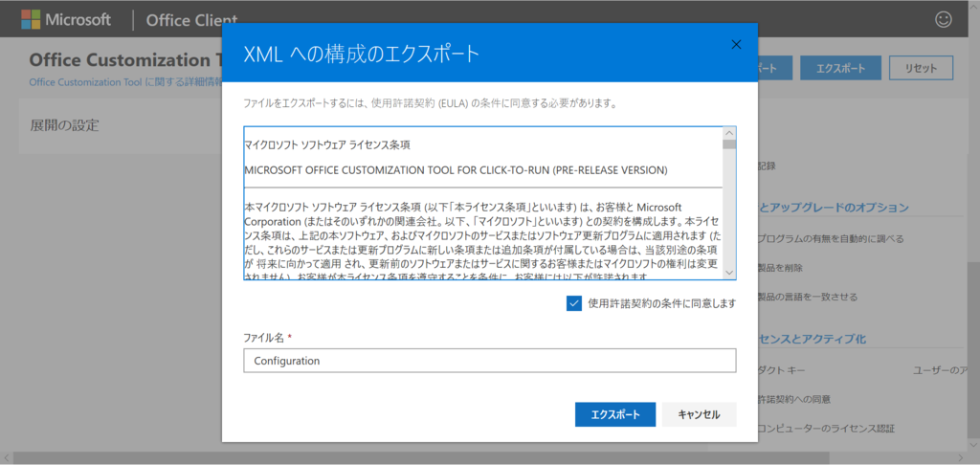The image size is (980, 465).
Task: Close the XML export dialog with X
Action: pos(736,44)
